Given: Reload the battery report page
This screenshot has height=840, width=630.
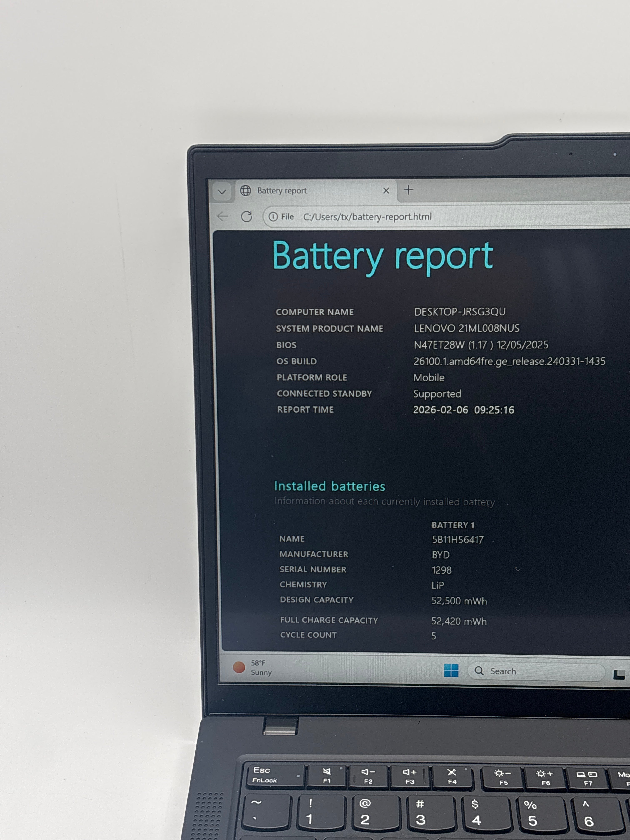Looking at the screenshot, I should pos(247,216).
